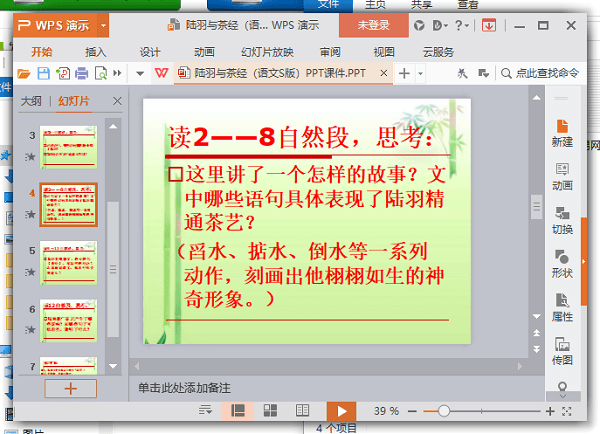600x434 pixels.
Task: Open the new tab dropdown arrow
Action: point(420,73)
